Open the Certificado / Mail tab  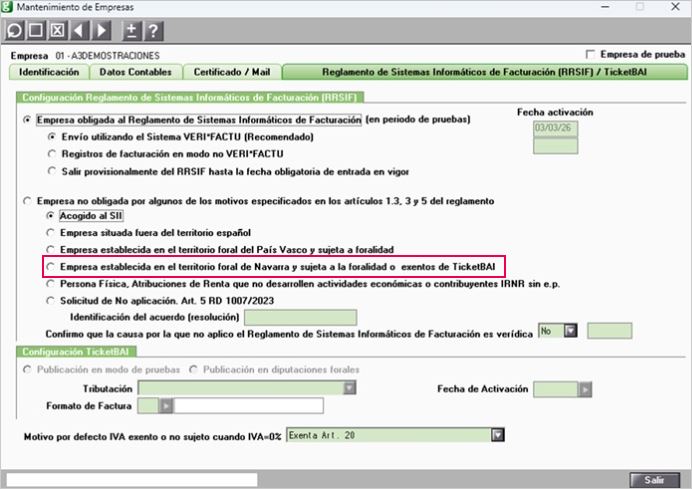[x=232, y=72]
